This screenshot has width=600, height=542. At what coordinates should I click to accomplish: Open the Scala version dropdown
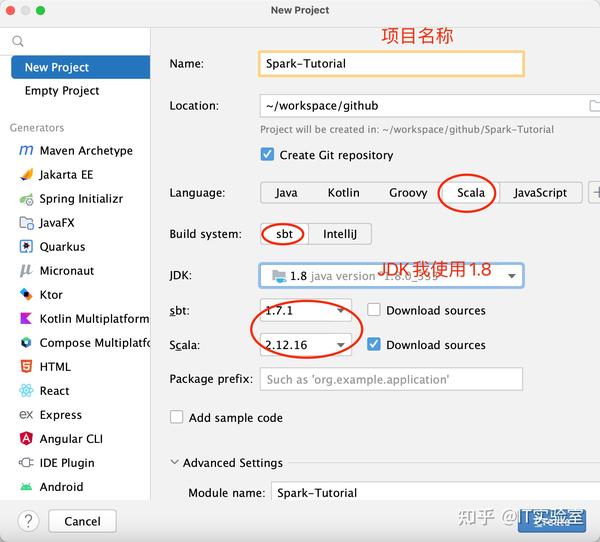coord(306,344)
